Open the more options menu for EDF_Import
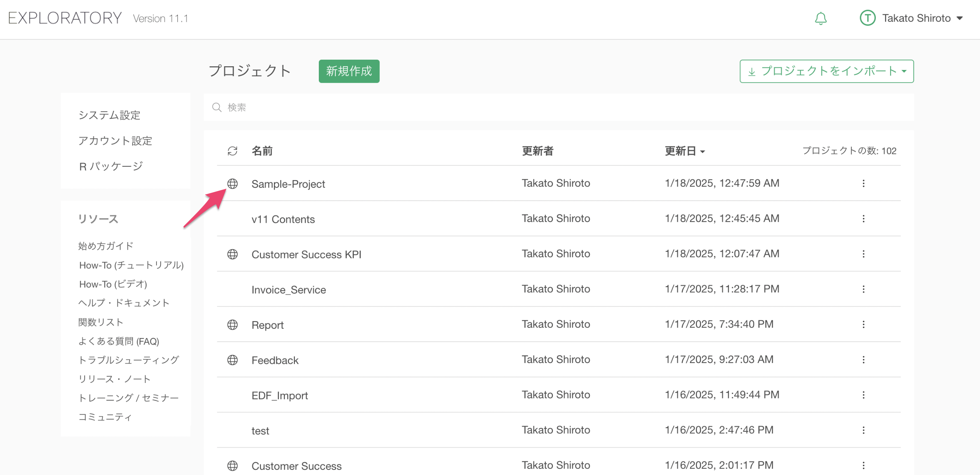980x475 pixels. (863, 395)
